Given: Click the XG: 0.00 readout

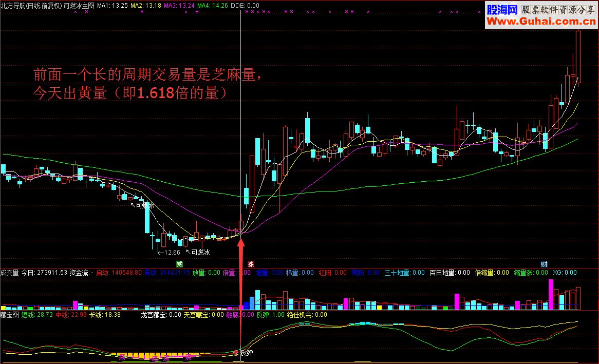Looking at the screenshot, I should pos(565,273).
